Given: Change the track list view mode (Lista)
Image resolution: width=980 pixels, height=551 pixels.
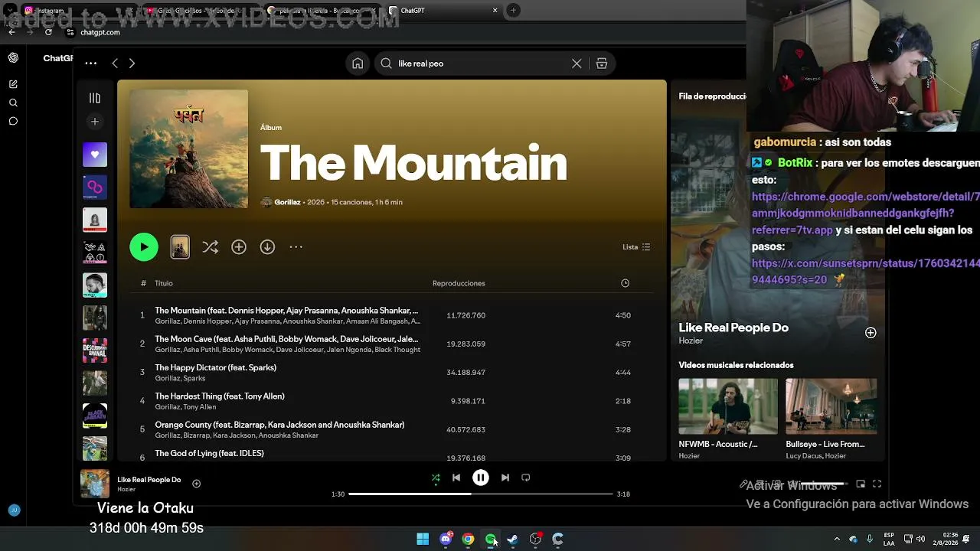Looking at the screenshot, I should [x=636, y=247].
